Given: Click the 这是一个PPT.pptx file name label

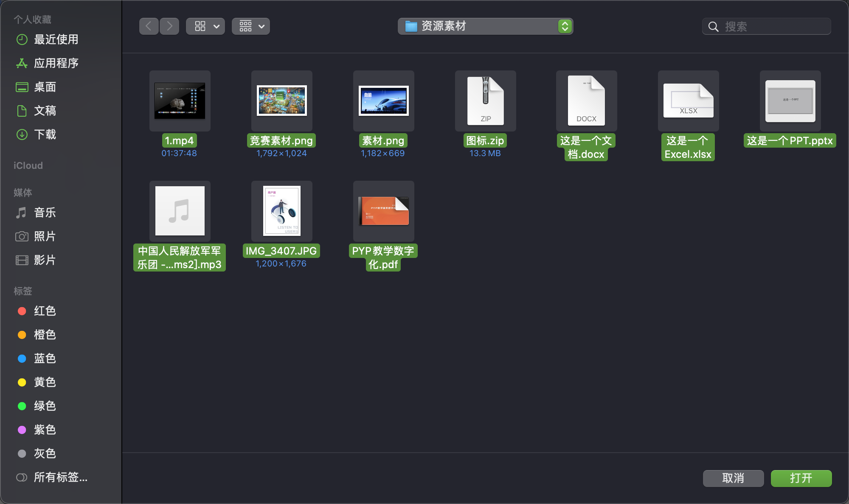Looking at the screenshot, I should pyautogui.click(x=790, y=140).
